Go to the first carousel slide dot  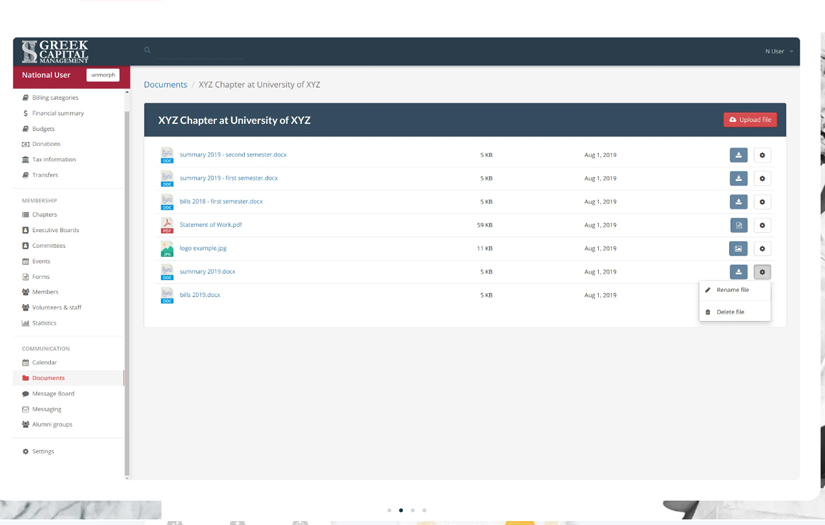[389, 510]
